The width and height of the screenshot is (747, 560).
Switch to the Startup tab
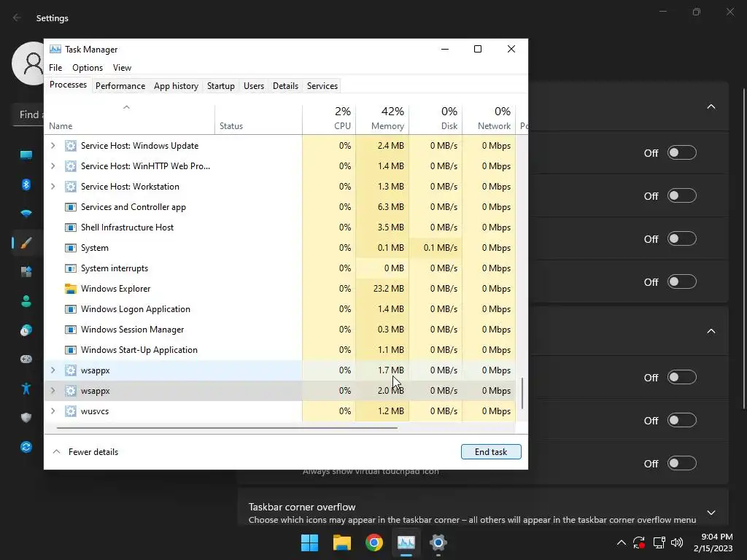220,86
